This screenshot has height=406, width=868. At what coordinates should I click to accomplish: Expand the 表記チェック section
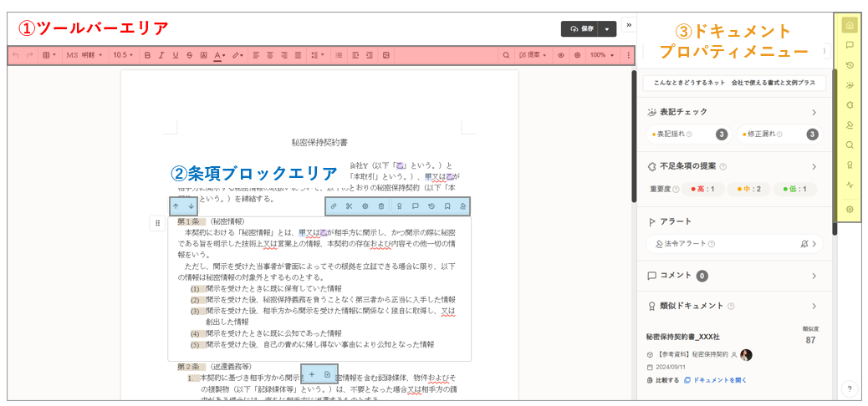click(x=813, y=112)
